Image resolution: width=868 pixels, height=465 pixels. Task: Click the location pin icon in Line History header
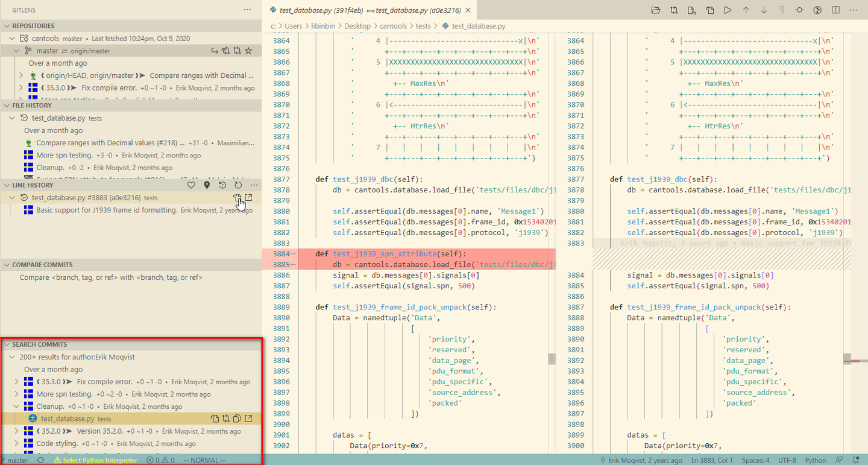(x=207, y=185)
